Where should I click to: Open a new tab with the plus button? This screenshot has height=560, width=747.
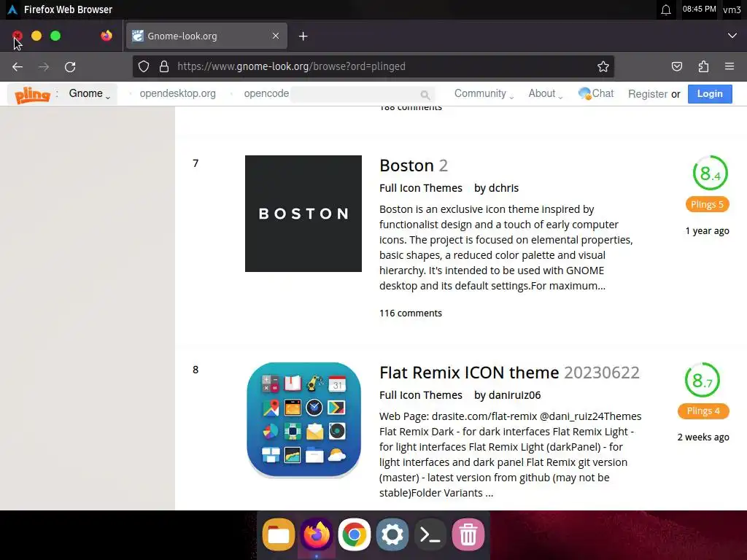click(x=303, y=36)
